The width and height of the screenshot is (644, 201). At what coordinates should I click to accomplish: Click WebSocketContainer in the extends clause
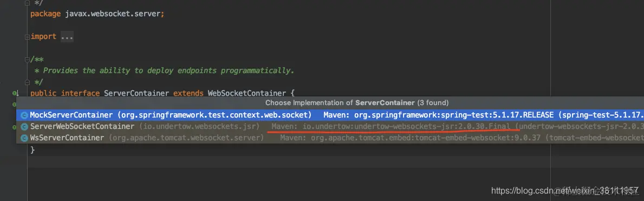pyautogui.click(x=246, y=93)
